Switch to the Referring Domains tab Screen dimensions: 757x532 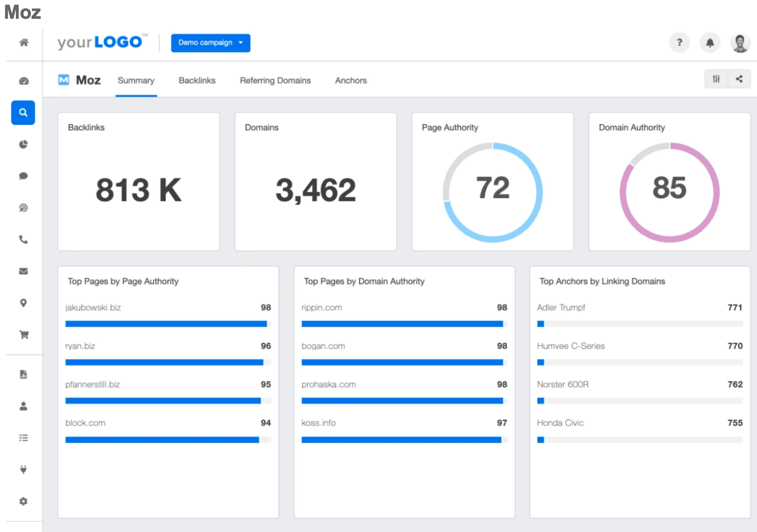coord(275,80)
